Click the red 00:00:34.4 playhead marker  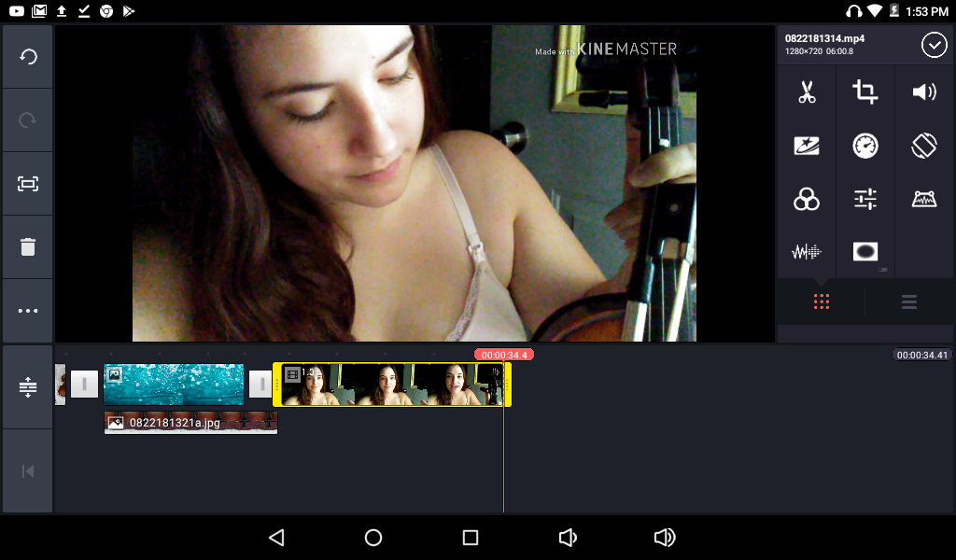(x=503, y=355)
